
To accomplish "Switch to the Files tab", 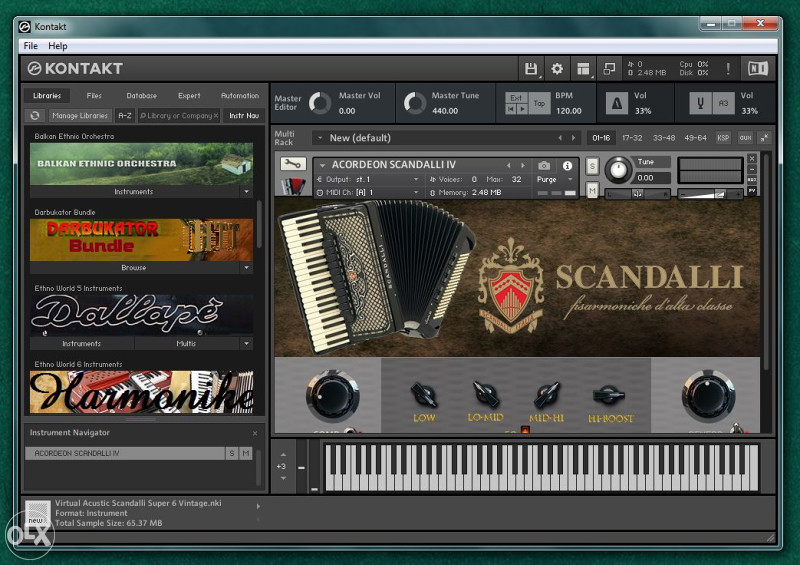I will tap(94, 95).
